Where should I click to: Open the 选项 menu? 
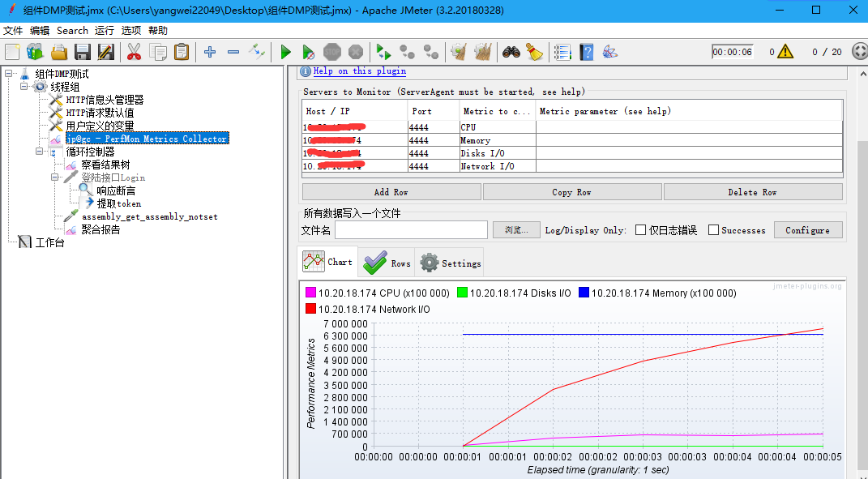[x=130, y=30]
